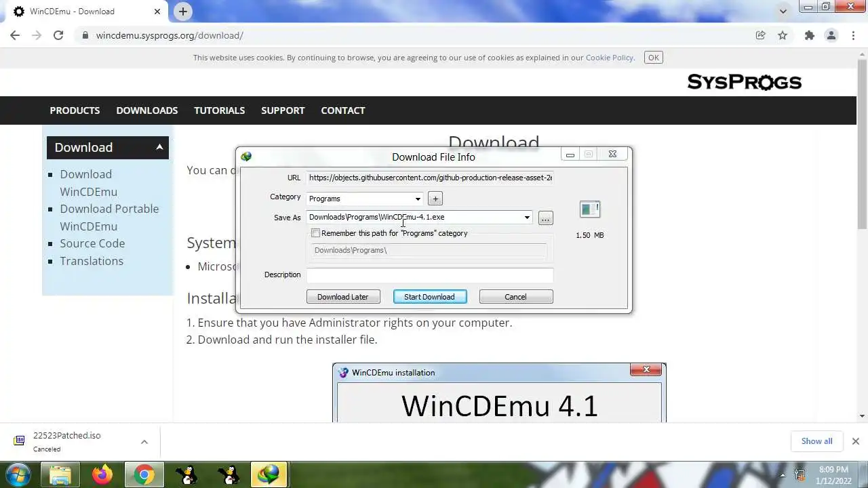Viewport: 868px width, 488px height.
Task: Launch Firefox from taskbar
Action: pyautogui.click(x=102, y=474)
